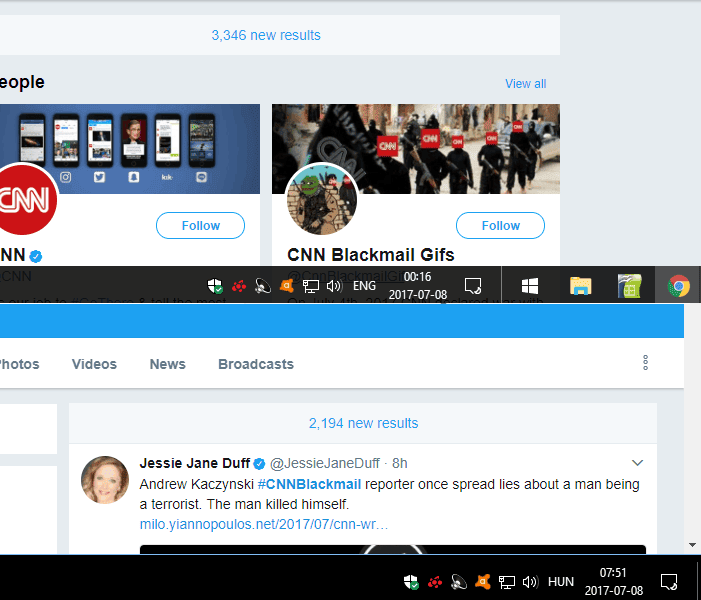
Task: Open the 00:16 clock flyout
Action: coord(418,285)
